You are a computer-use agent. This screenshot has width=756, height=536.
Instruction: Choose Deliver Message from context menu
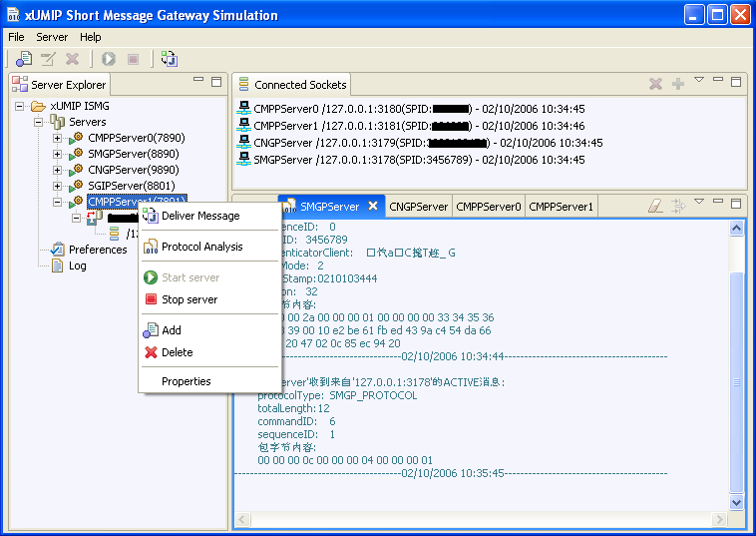pyautogui.click(x=209, y=216)
